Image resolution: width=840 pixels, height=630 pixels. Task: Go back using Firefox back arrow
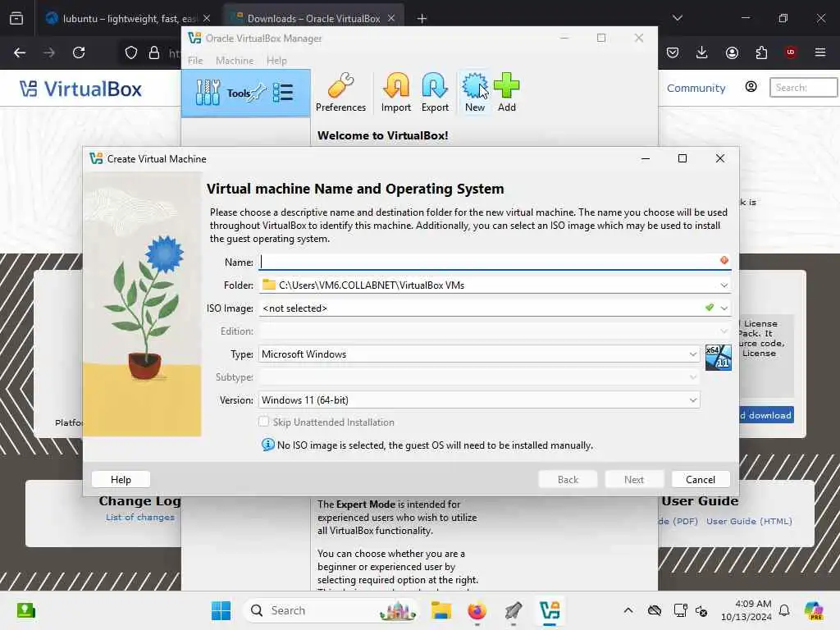pos(20,52)
